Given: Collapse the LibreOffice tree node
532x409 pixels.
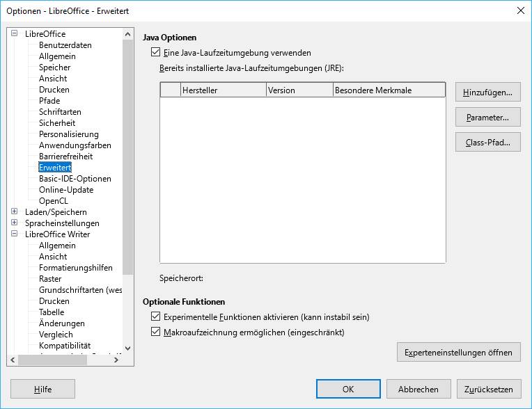Looking at the screenshot, I should pos(14,33).
